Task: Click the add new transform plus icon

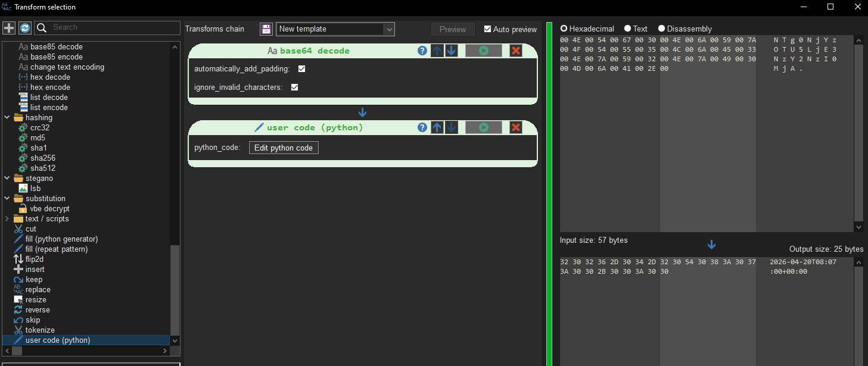Action: click(x=9, y=28)
